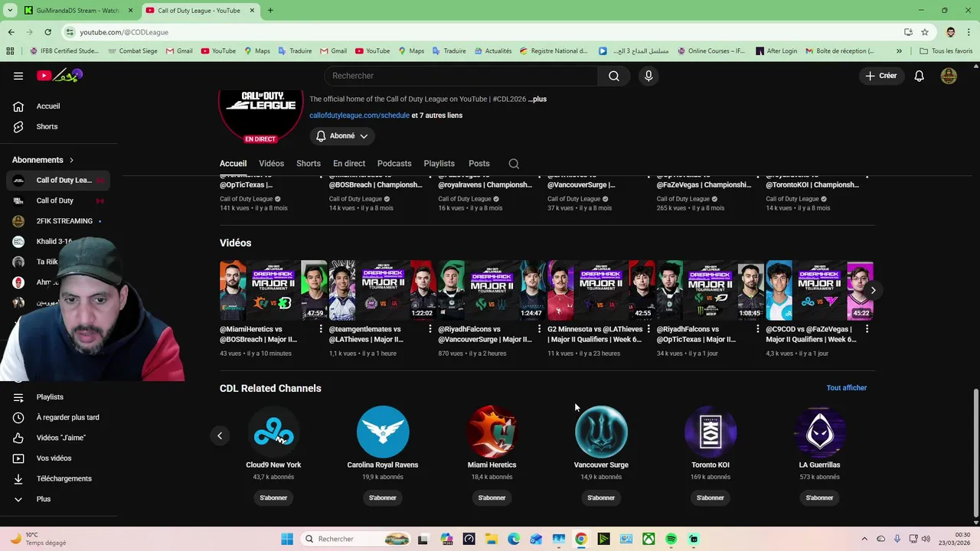Image resolution: width=980 pixels, height=551 pixels.
Task: Open Windows taskbar Rechercher search box
Action: coord(356,539)
